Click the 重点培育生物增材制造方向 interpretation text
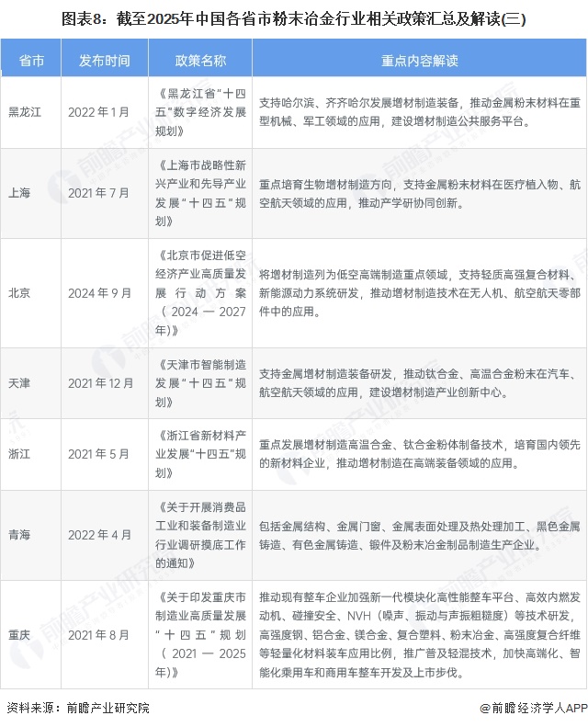Viewport: 588px width, 727px height. coord(419,193)
